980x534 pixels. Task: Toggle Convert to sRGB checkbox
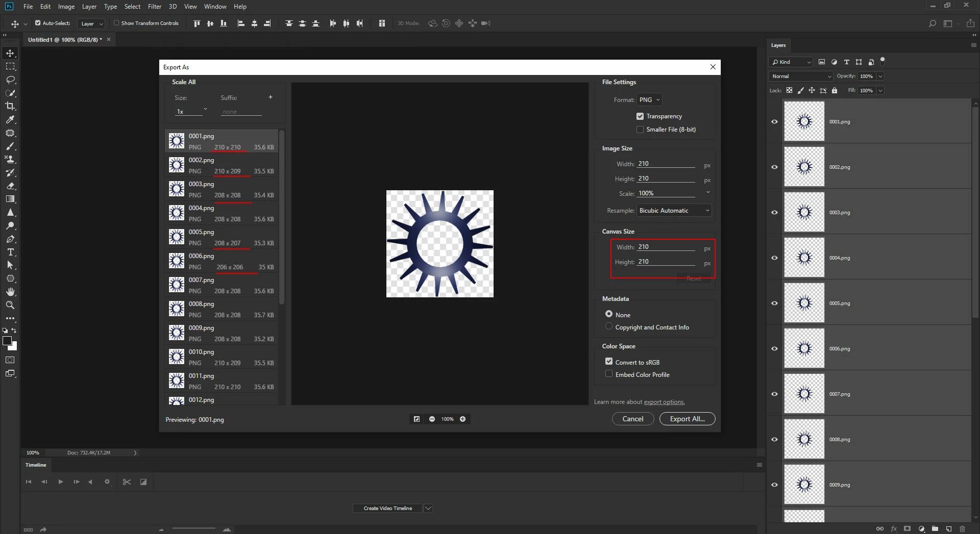609,362
